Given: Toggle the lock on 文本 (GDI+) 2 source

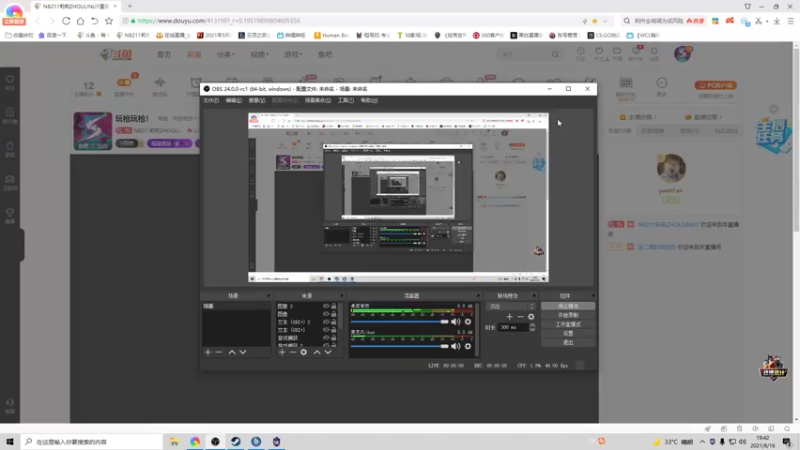Looking at the screenshot, I should point(334,322).
